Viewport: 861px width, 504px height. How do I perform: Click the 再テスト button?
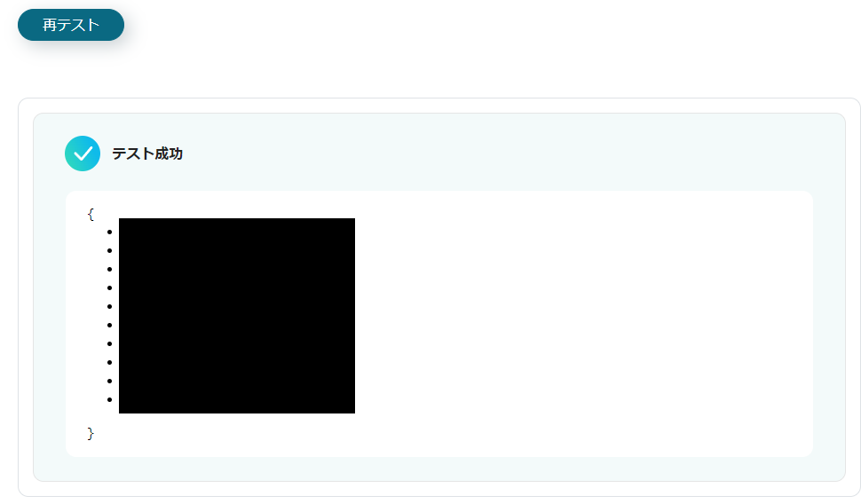[71, 25]
